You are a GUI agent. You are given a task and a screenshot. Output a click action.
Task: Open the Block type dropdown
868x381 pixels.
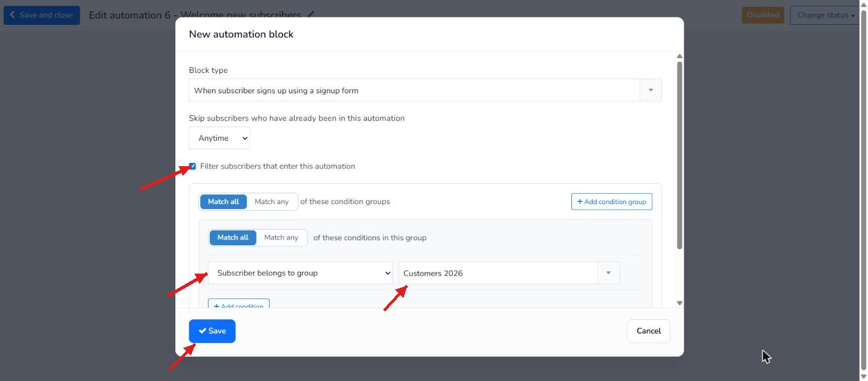[x=425, y=90]
